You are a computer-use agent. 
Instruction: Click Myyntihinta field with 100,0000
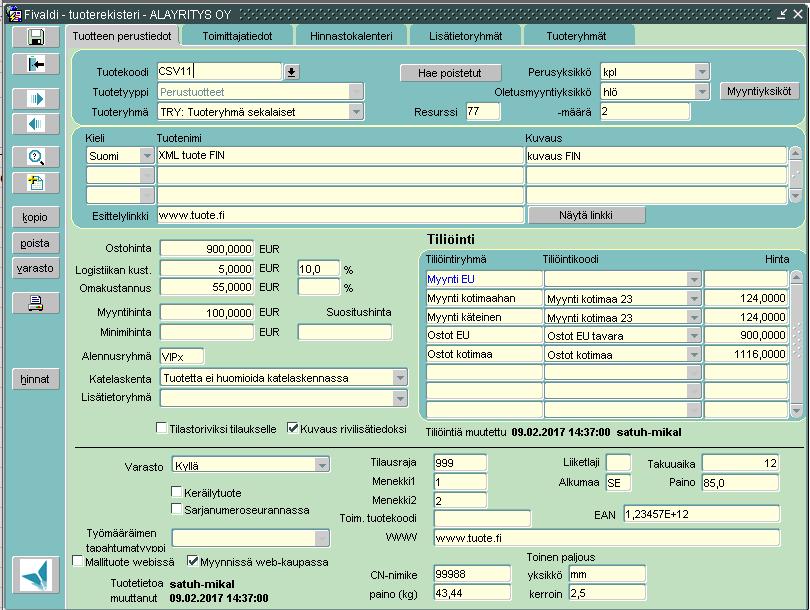pyautogui.click(x=207, y=312)
